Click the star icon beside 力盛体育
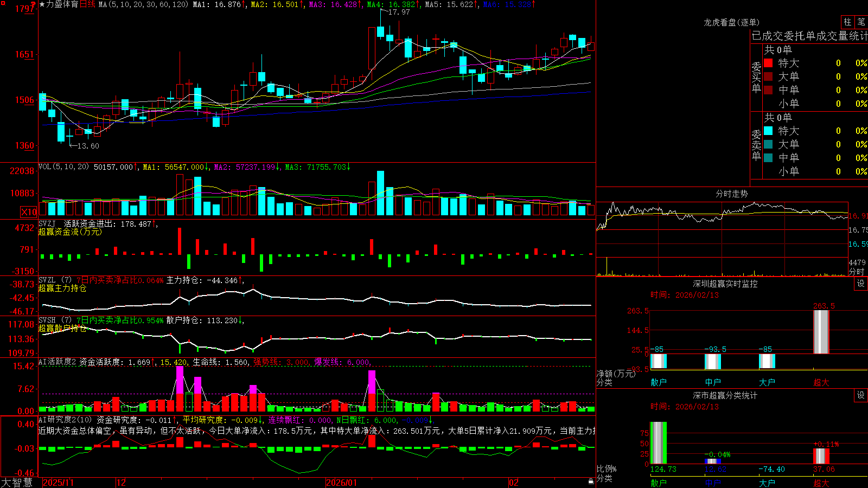The width and height of the screenshot is (868, 488). tap(42, 4)
